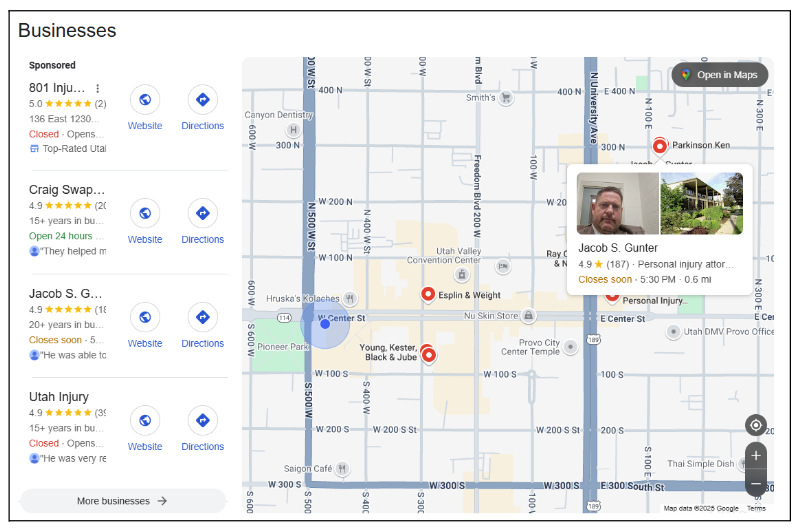Screen dimensions: 803x530
Task: Click Jacob S. Gunter name in map card
Action: click(x=618, y=248)
